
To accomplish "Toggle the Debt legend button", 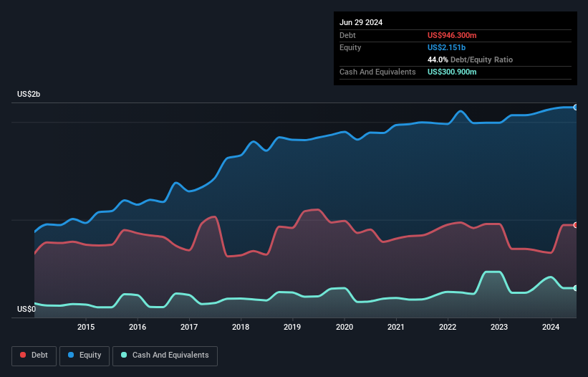I will (x=34, y=355).
